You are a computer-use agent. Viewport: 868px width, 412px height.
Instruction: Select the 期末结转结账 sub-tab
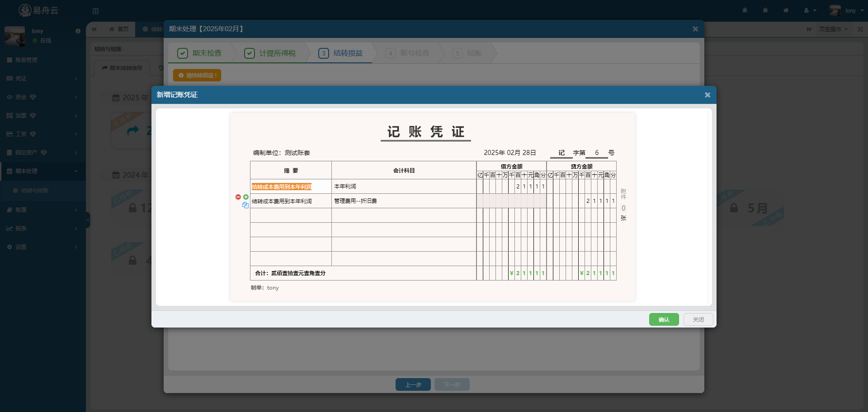pos(122,68)
